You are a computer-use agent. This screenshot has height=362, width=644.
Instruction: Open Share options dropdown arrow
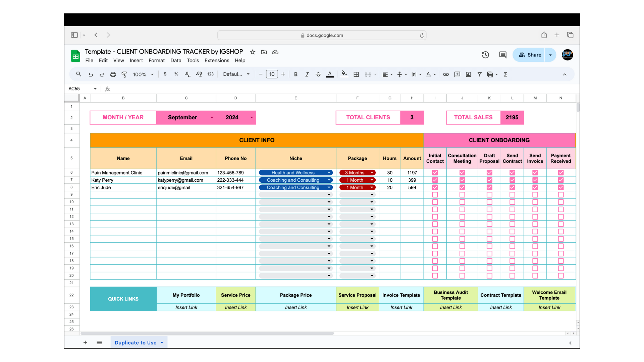click(x=550, y=55)
